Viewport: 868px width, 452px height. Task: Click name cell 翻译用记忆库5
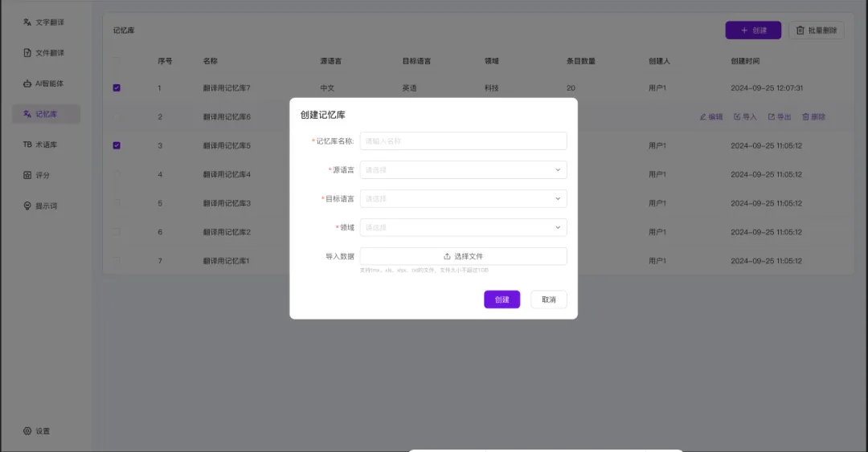pyautogui.click(x=227, y=145)
